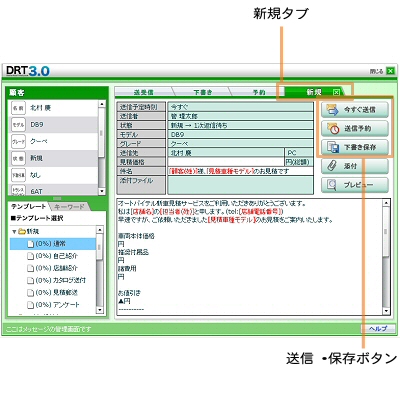Select the テンプレート tab
400x400 pixels.
[29, 207]
